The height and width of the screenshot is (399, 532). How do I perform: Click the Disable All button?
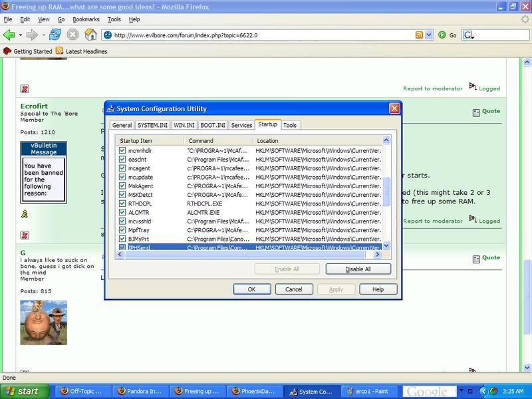(358, 269)
